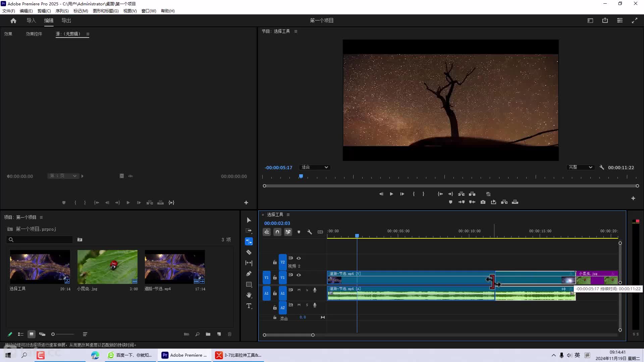Toggle V1 track output eye
Image resolution: width=644 pixels, height=362 pixels.
point(299,275)
